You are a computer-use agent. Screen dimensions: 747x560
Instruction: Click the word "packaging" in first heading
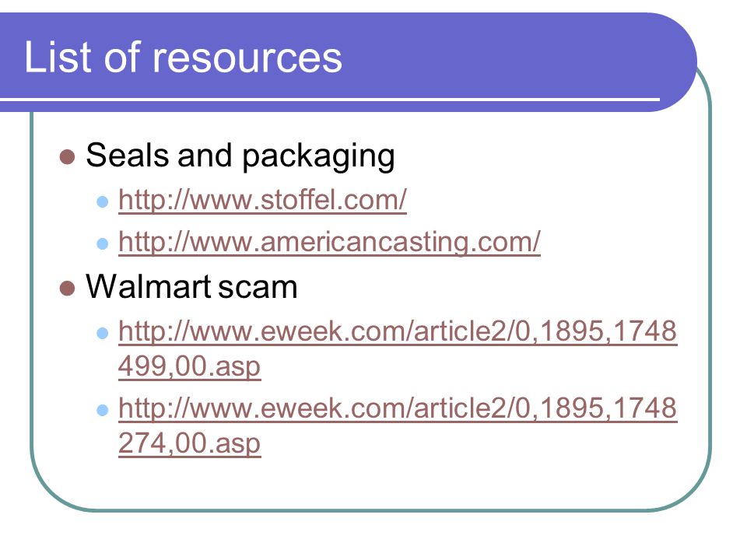point(318,157)
